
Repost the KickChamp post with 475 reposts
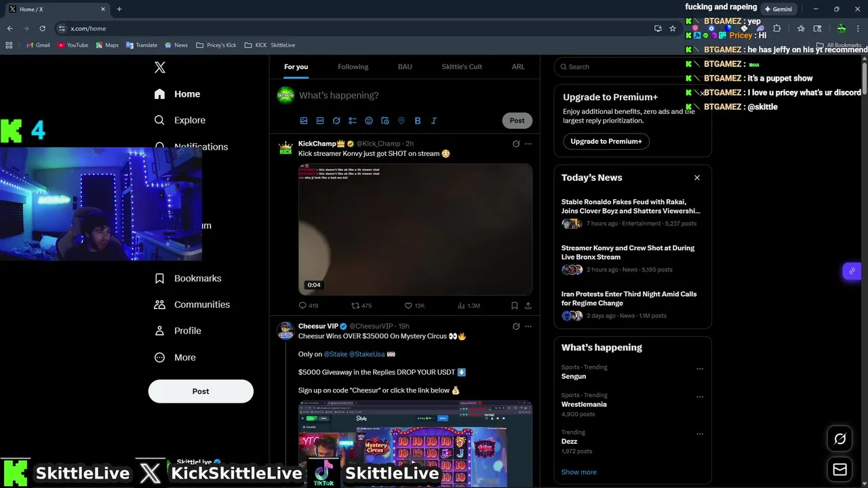click(361, 306)
